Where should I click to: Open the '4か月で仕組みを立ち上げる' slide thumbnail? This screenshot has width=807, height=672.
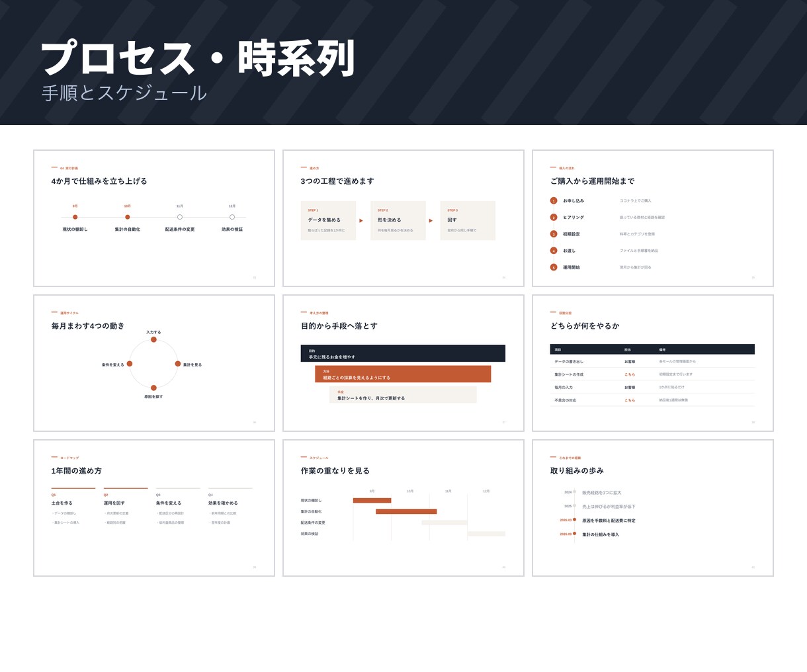154,218
